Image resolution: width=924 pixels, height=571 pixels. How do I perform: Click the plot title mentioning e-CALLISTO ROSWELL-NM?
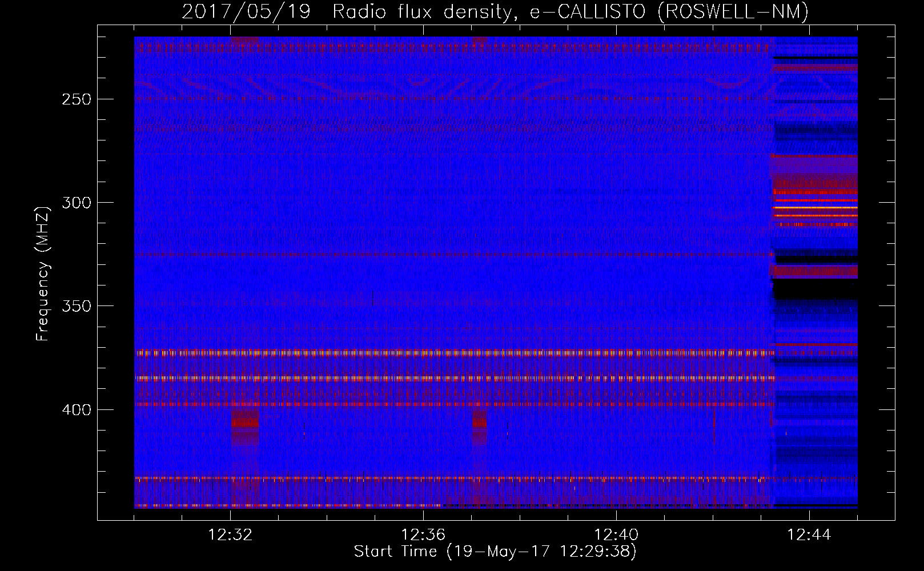pos(495,11)
